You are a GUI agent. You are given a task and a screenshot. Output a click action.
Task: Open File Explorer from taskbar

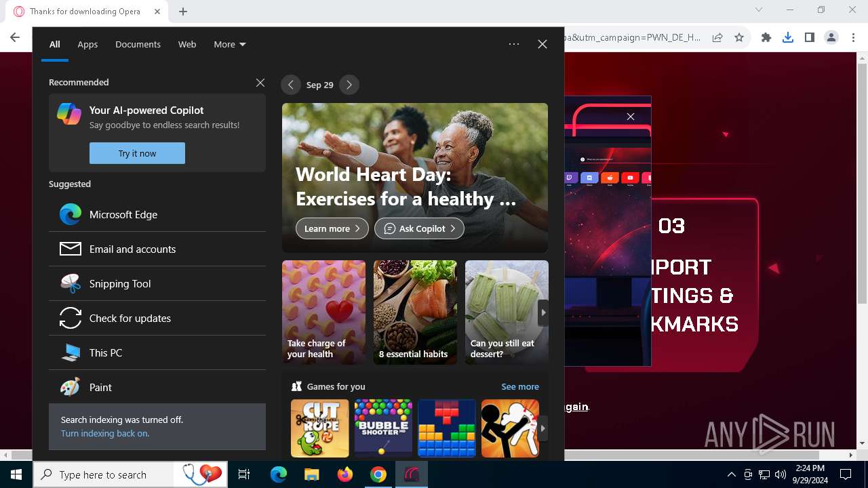312,474
